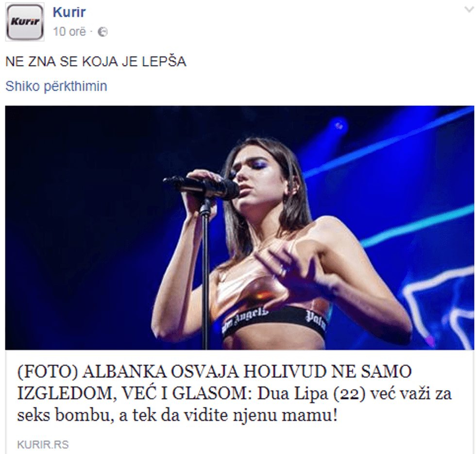Screen dimensions: 476x454
Task: Open the KURIR.RS source domain link
Action: click(x=43, y=445)
